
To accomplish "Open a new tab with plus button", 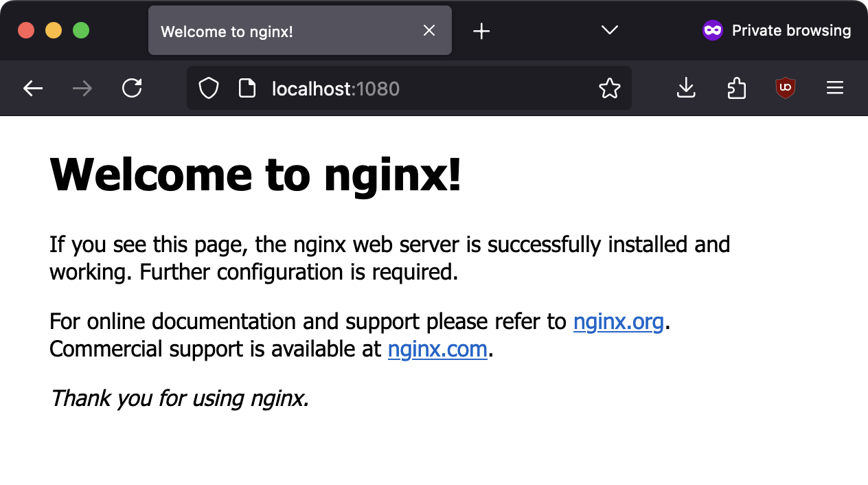I will point(481,31).
